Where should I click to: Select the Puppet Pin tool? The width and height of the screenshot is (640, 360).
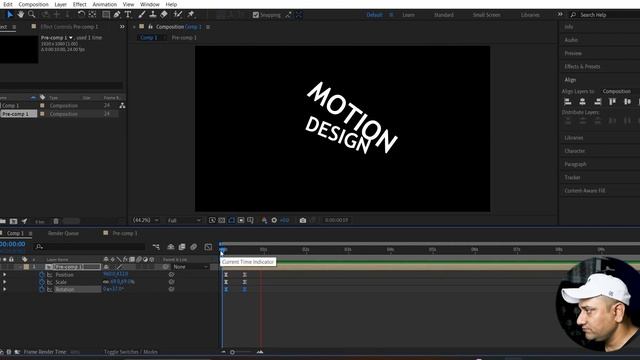pos(191,15)
